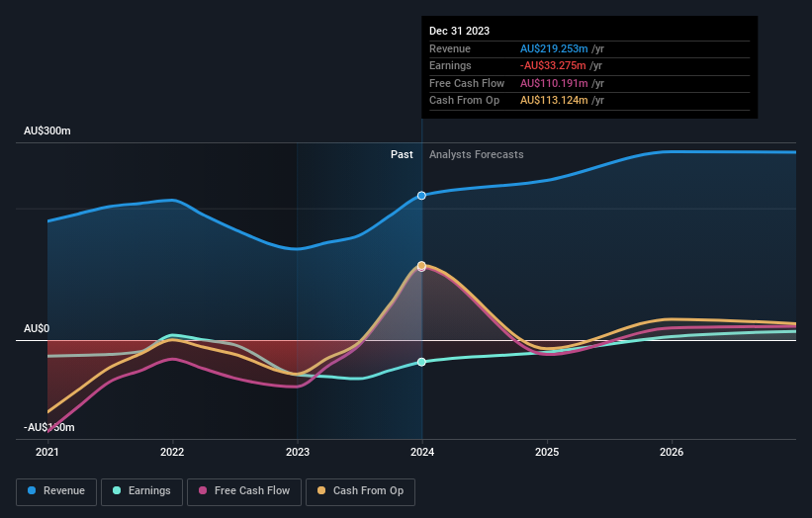This screenshot has height=518, width=812.
Task: Click the AU$219.253m revenue value
Action: 554,48
